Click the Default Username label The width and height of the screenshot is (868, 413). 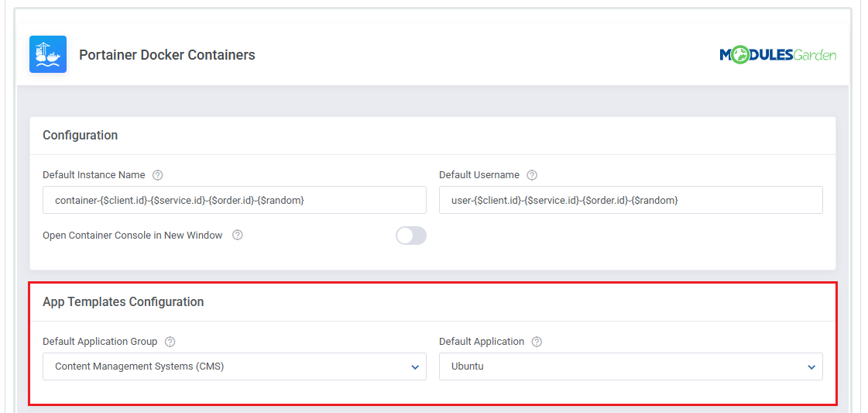[x=479, y=175]
